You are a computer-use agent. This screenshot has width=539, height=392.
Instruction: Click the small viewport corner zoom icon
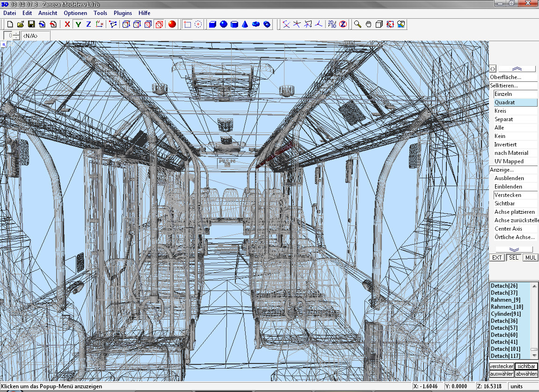[3, 44]
